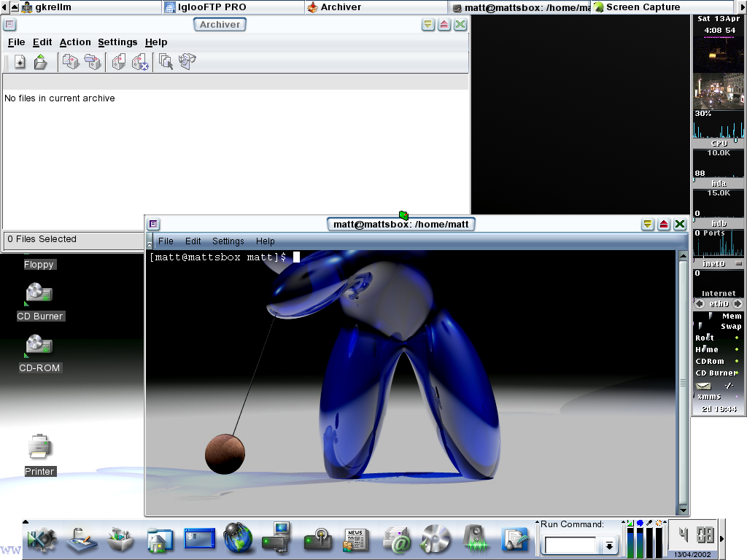Click the Extract icon in Archiver toolbar
Screen dimensions: 747x560
click(119, 62)
